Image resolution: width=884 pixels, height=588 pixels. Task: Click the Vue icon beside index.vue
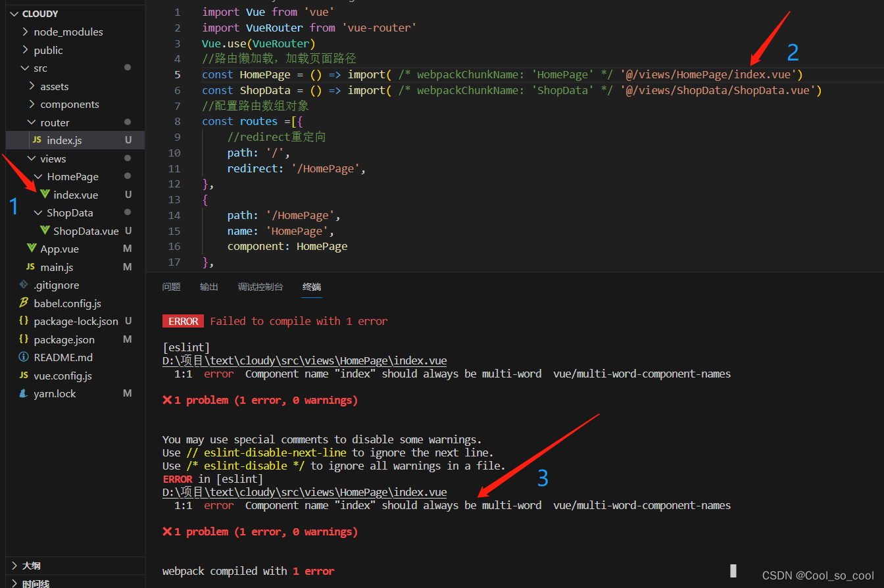pos(45,195)
